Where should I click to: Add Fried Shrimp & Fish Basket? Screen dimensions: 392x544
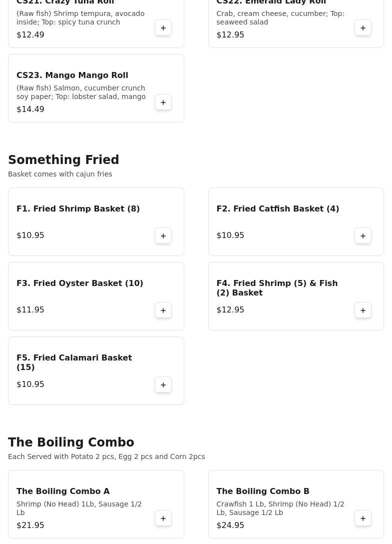point(363,310)
